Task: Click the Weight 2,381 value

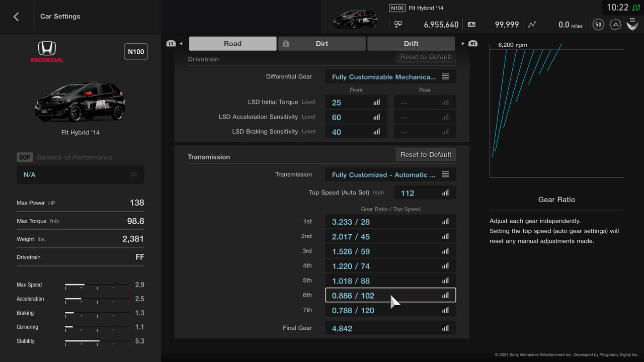Action: click(x=133, y=239)
